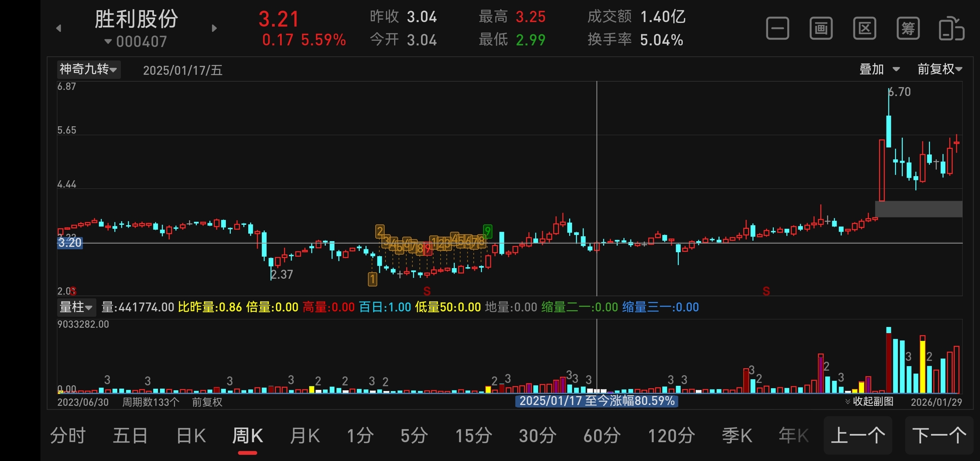Screen dimensions: 980x461
Task: Open the 前复权 adjustment dropdown
Action: (x=939, y=69)
